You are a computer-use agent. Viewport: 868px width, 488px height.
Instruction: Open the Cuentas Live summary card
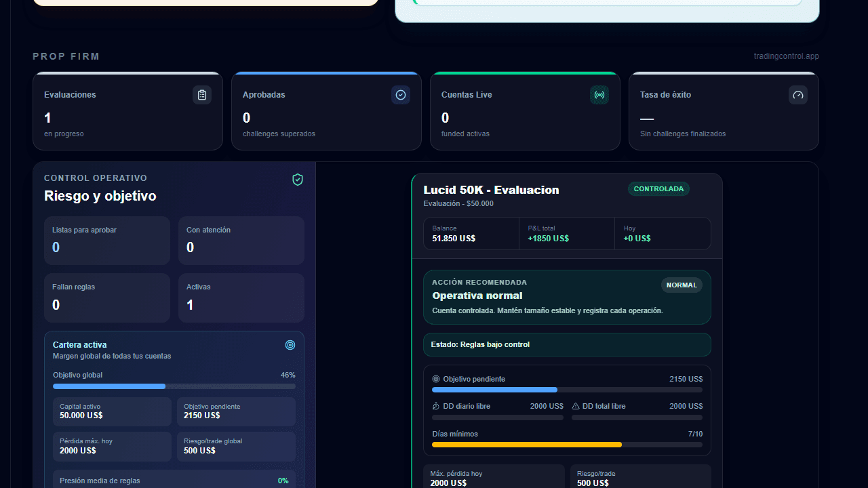pos(525,111)
